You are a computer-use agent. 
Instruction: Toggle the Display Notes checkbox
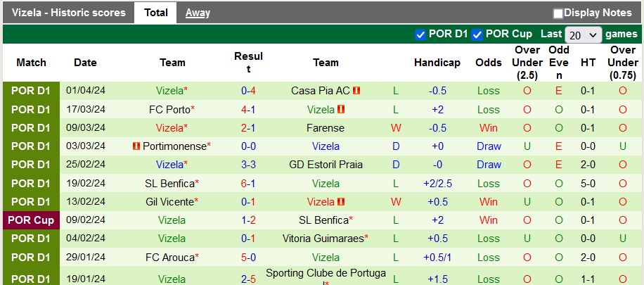tap(558, 13)
